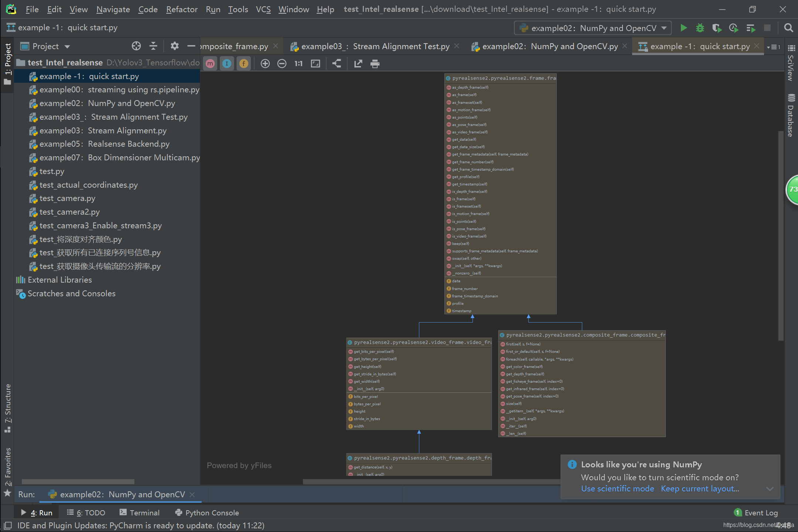Print the class diagram
Screen dimensions: 798x532
click(375, 63)
